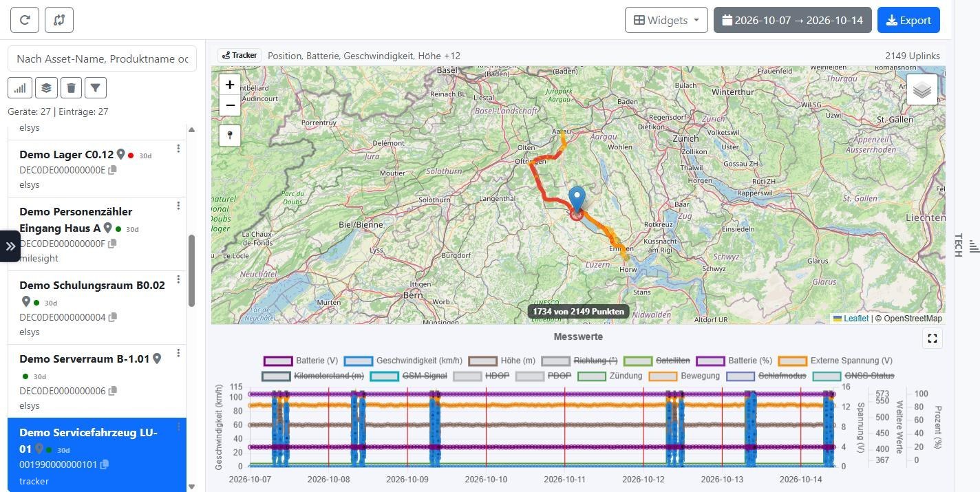Click the Geräte: 27 | Einträge: 27 text
980x492 pixels.
(x=58, y=111)
